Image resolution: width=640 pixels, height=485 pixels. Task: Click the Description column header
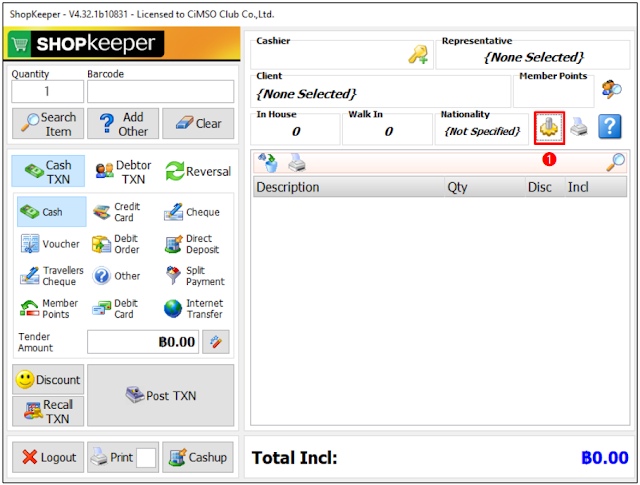[349, 187]
